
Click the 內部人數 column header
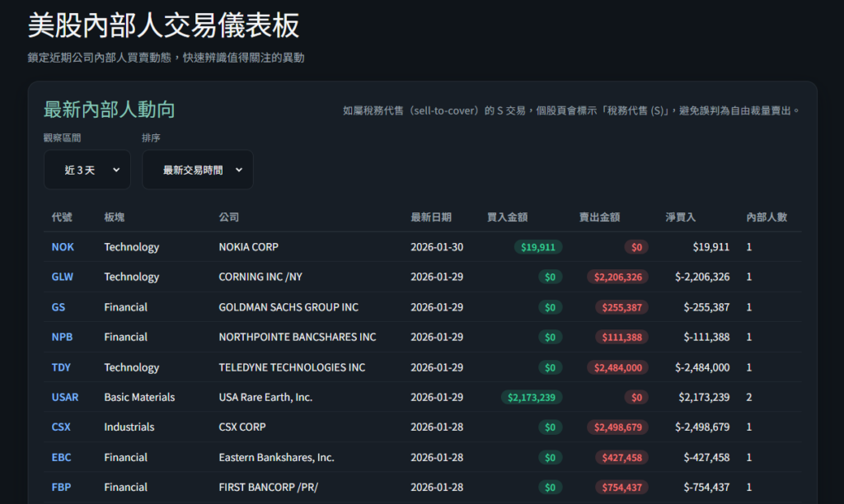(x=767, y=217)
